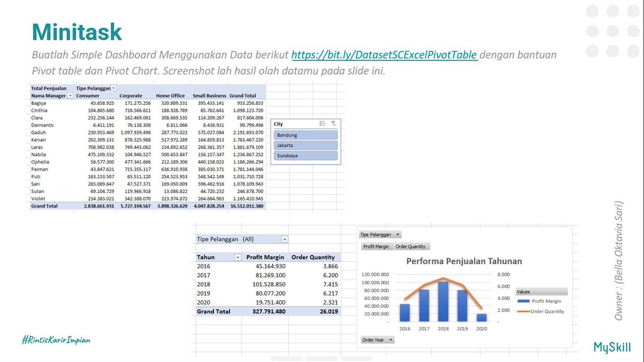Select the City slicer title

(279, 124)
